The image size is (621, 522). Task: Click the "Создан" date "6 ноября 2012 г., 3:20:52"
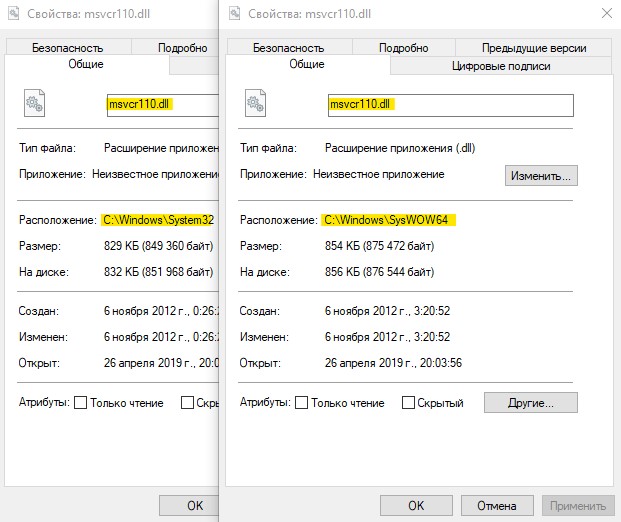click(387, 311)
